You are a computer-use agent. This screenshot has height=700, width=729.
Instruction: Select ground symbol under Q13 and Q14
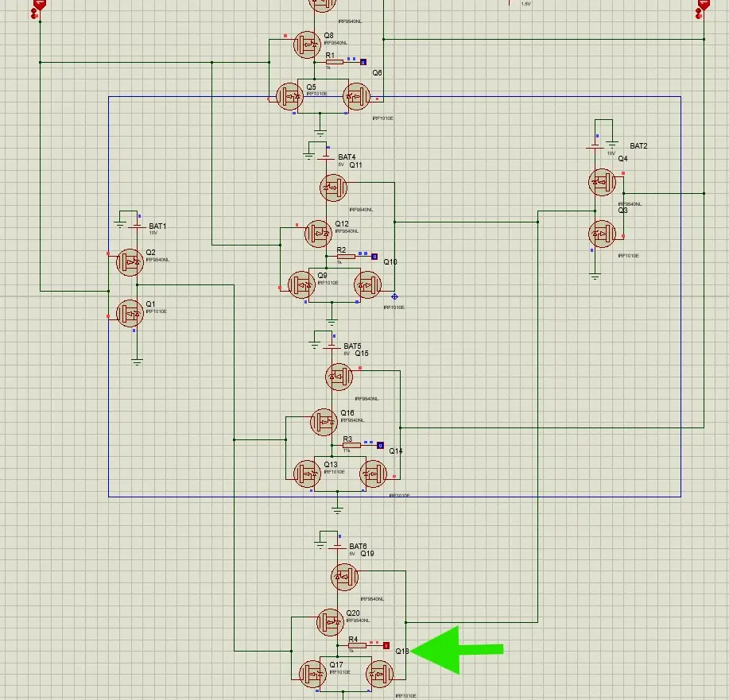tap(338, 510)
